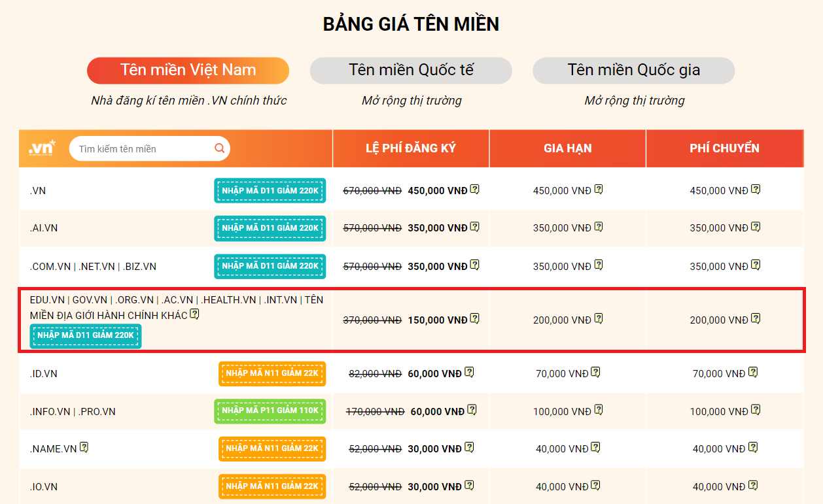Click the .vn logo in table header

point(43,148)
